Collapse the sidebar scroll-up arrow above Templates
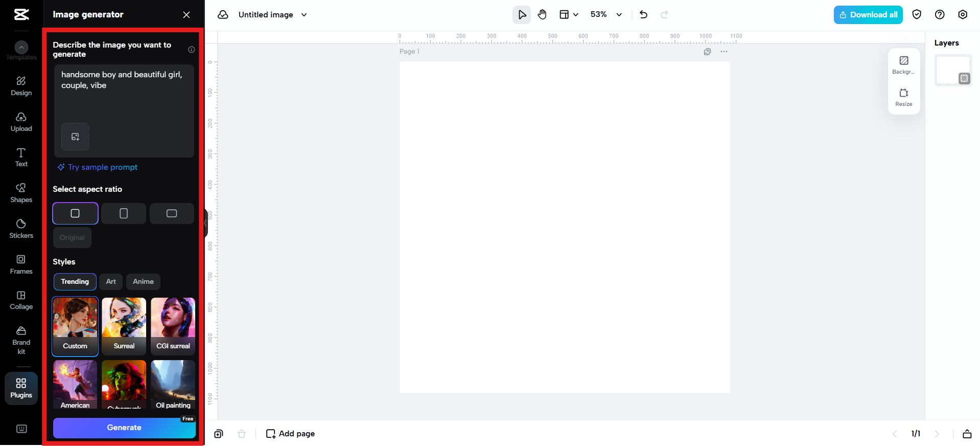The height and width of the screenshot is (446, 980). click(21, 48)
